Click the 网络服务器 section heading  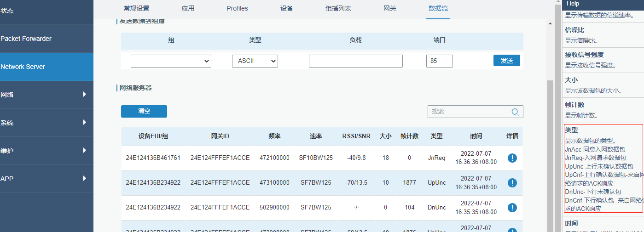click(135, 88)
